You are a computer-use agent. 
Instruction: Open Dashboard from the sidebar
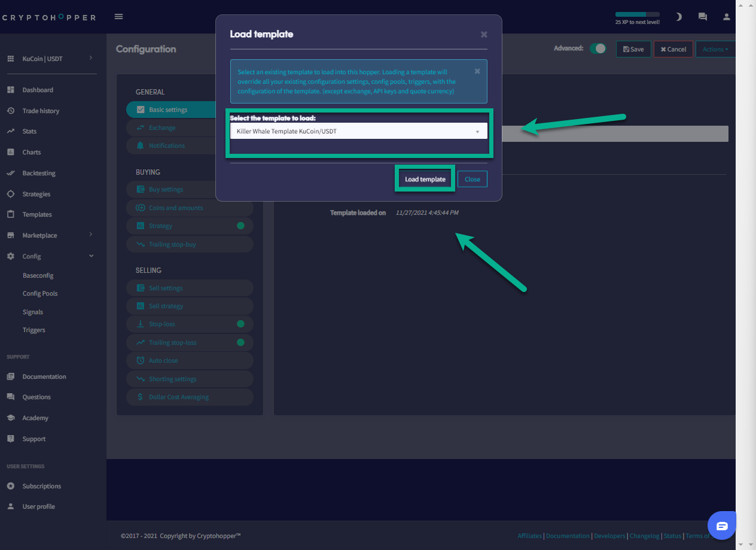click(38, 90)
